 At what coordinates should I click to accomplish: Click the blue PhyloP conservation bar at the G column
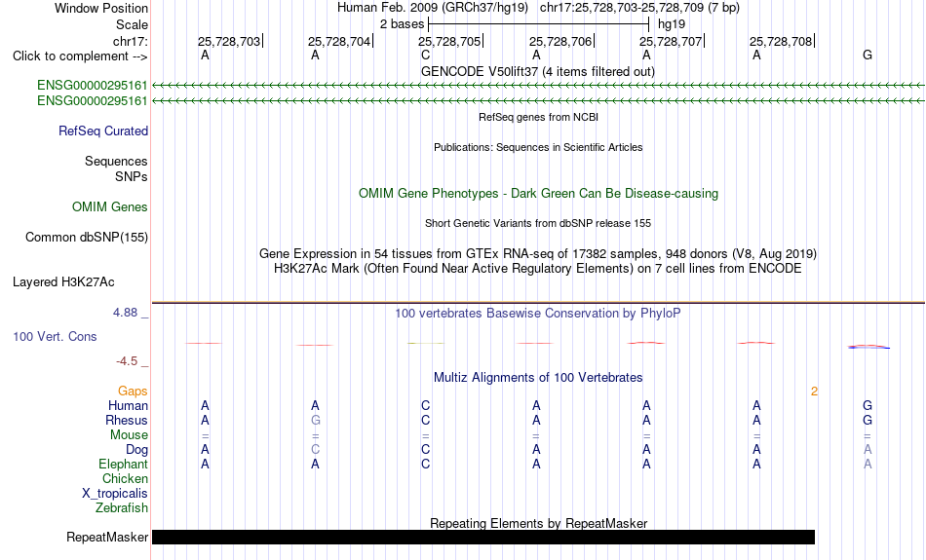[x=868, y=347]
